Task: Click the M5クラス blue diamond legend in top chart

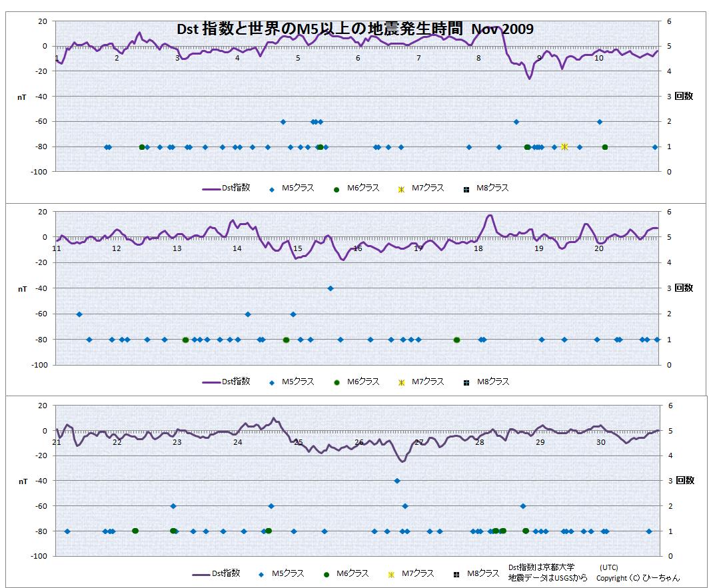Action: 272,189
